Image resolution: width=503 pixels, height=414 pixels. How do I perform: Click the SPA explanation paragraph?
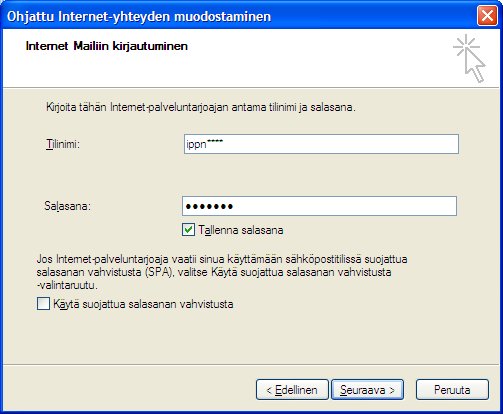click(x=222, y=272)
